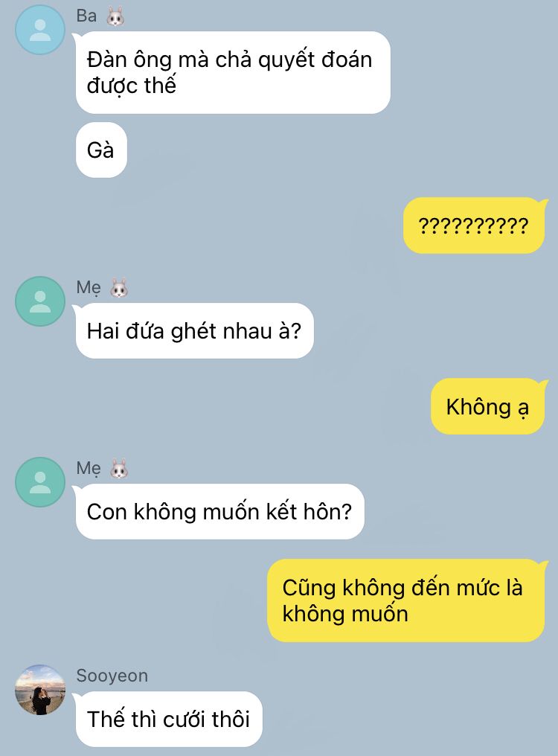Tap the first Mẹ sender name
558x756 pixels.
[89, 288]
